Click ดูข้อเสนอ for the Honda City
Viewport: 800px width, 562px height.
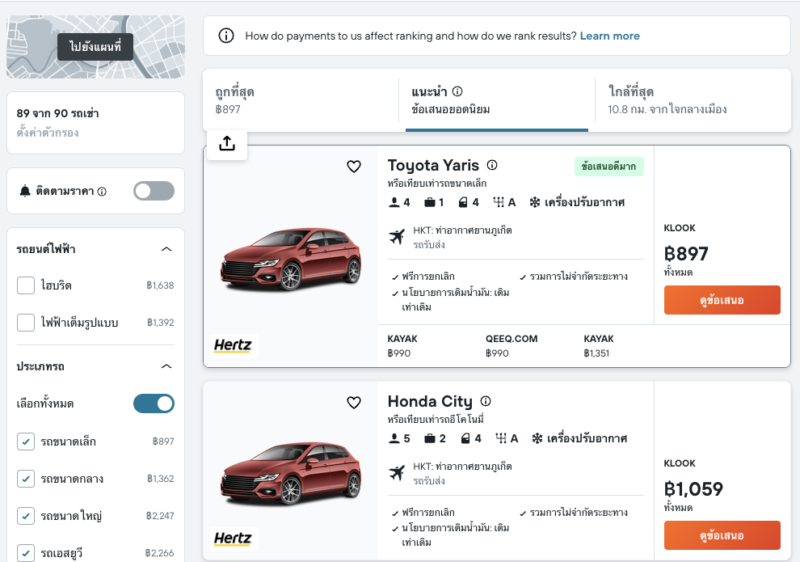pos(722,535)
